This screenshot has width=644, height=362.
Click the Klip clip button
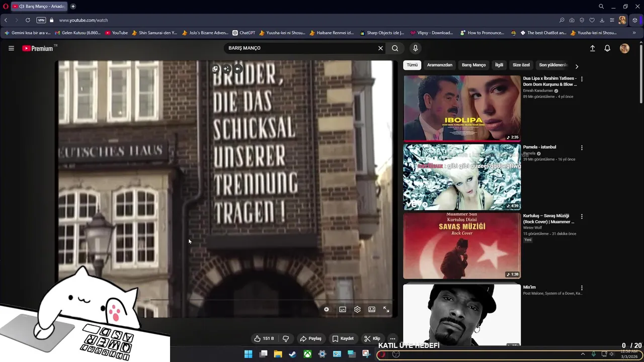(372, 338)
